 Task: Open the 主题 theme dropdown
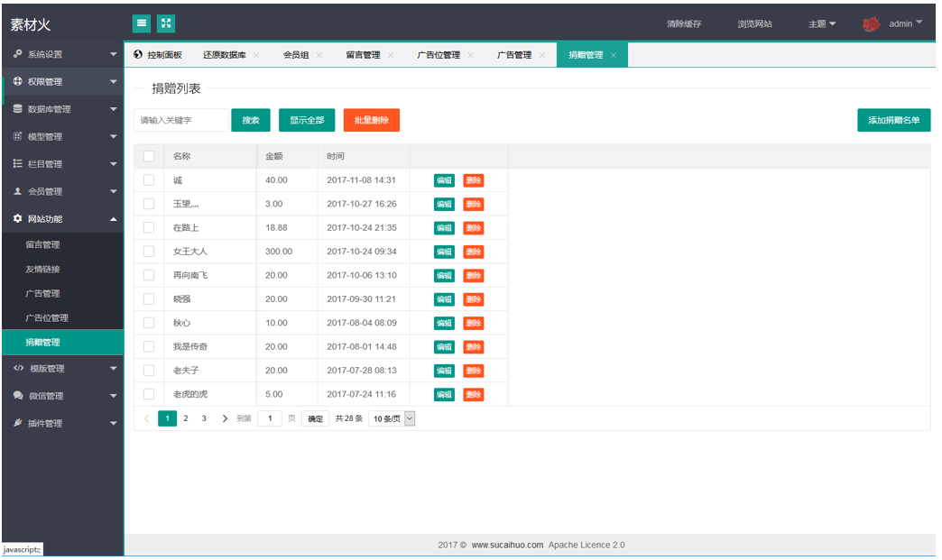coord(822,24)
